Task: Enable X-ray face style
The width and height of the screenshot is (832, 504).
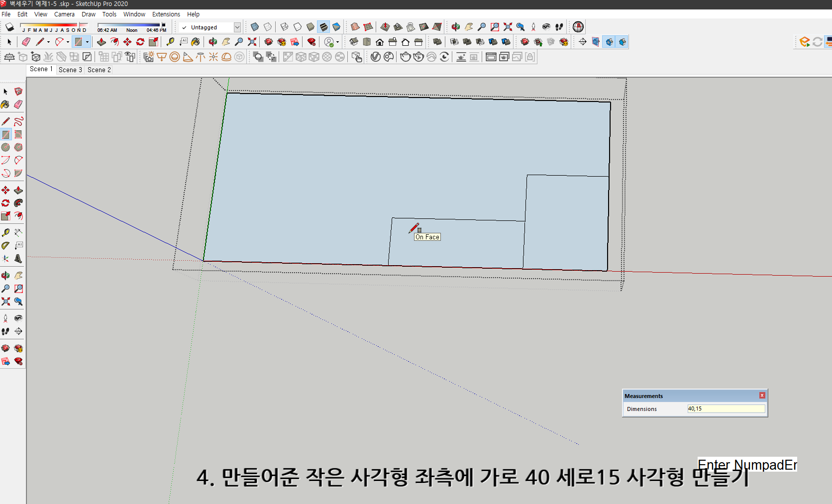Action: (x=254, y=27)
